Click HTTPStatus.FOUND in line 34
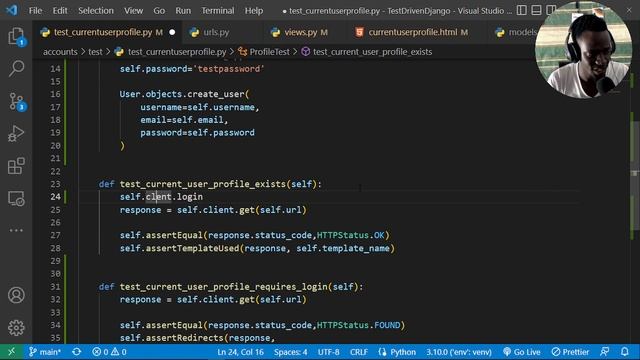This screenshot has height=360, width=640. pyautogui.click(x=358, y=325)
